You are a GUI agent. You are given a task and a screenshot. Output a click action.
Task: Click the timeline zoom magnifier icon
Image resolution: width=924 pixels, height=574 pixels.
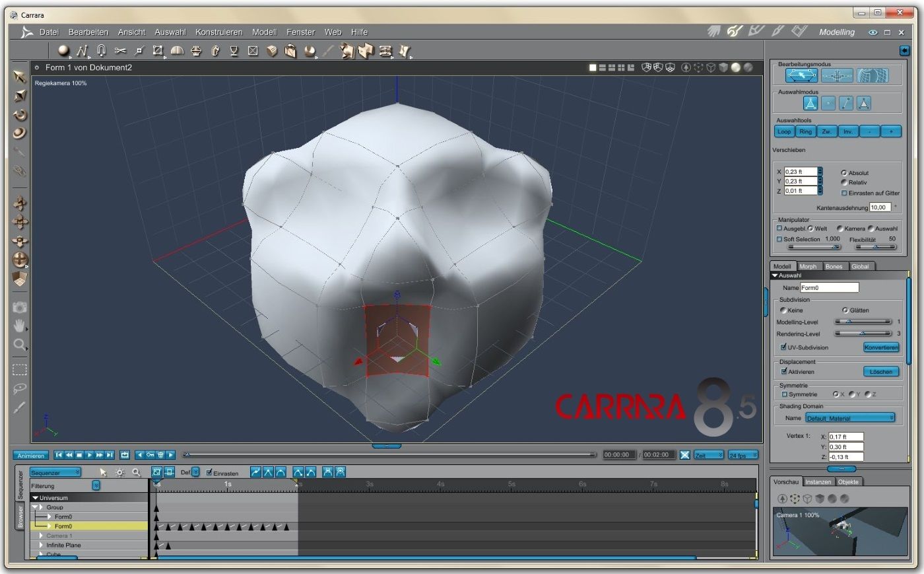coord(137,472)
